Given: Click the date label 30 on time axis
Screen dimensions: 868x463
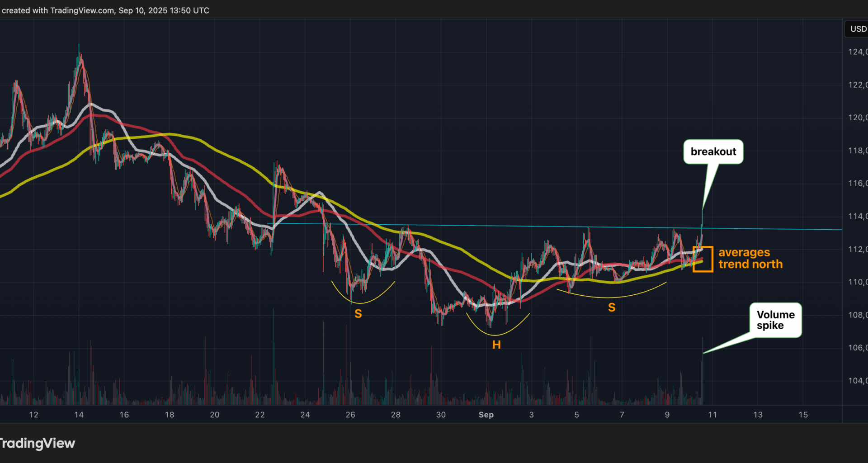Looking at the screenshot, I should [441, 415].
